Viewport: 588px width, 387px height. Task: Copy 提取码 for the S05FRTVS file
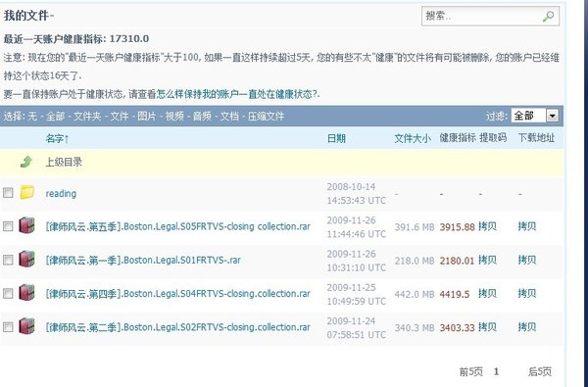tap(487, 226)
